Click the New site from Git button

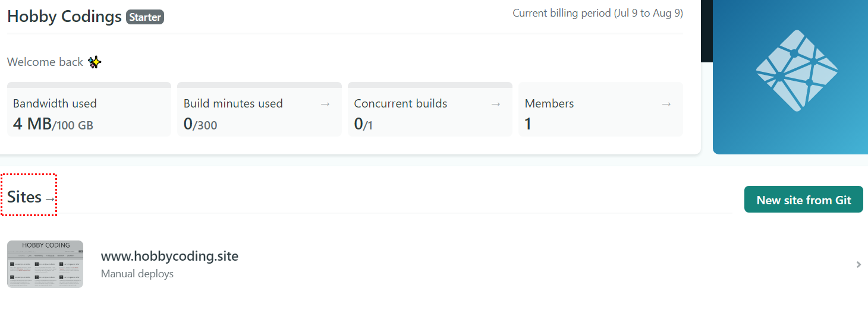(x=803, y=200)
